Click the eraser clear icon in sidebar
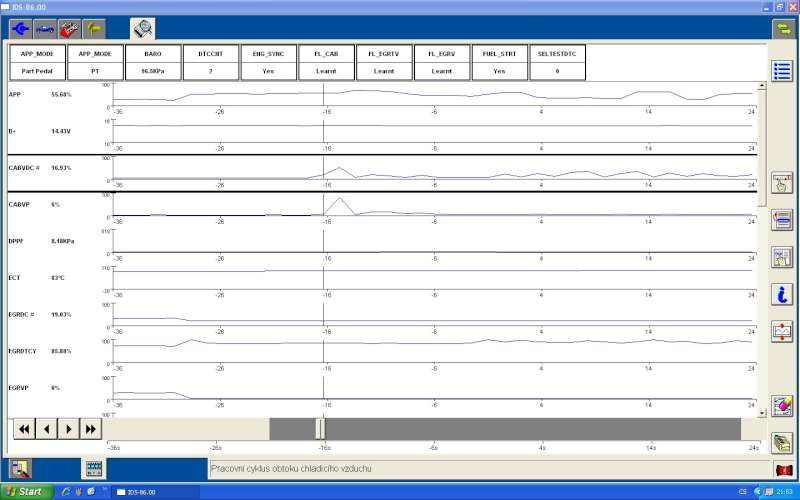 click(782, 406)
